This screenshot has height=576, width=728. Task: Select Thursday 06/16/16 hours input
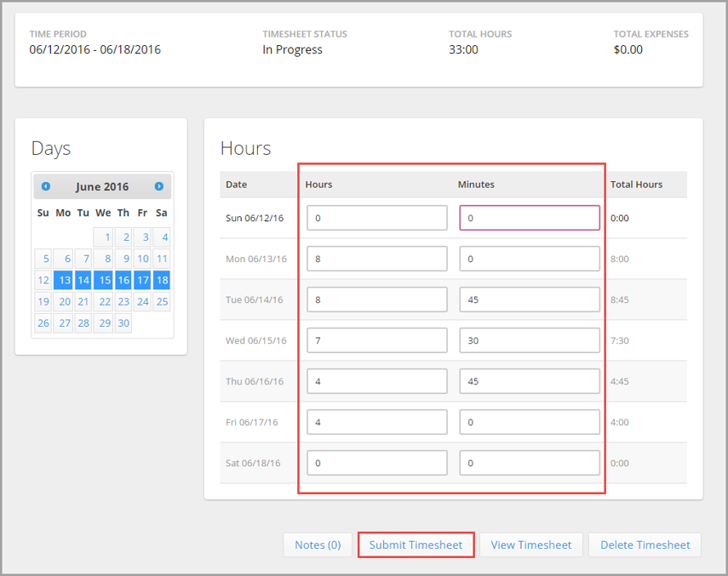point(377,381)
